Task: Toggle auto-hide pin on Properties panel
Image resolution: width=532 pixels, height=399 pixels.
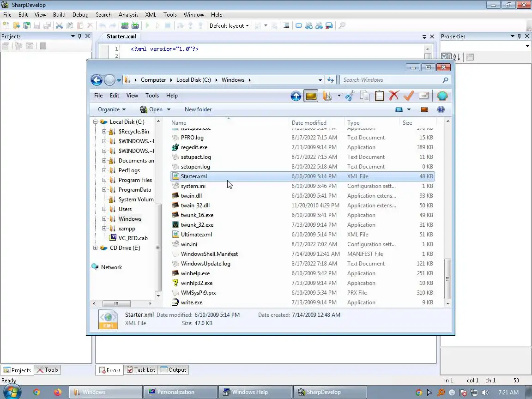Action: pyautogui.click(x=520, y=36)
